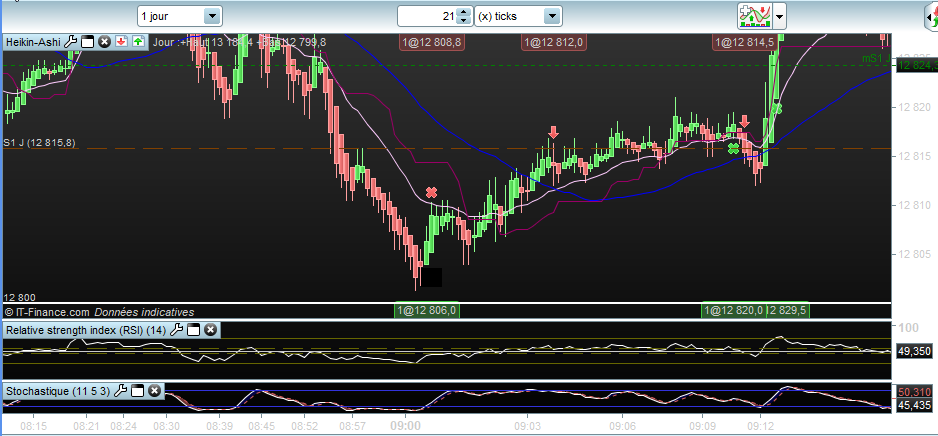Select the green X trade marker near 09:10

(x=733, y=148)
